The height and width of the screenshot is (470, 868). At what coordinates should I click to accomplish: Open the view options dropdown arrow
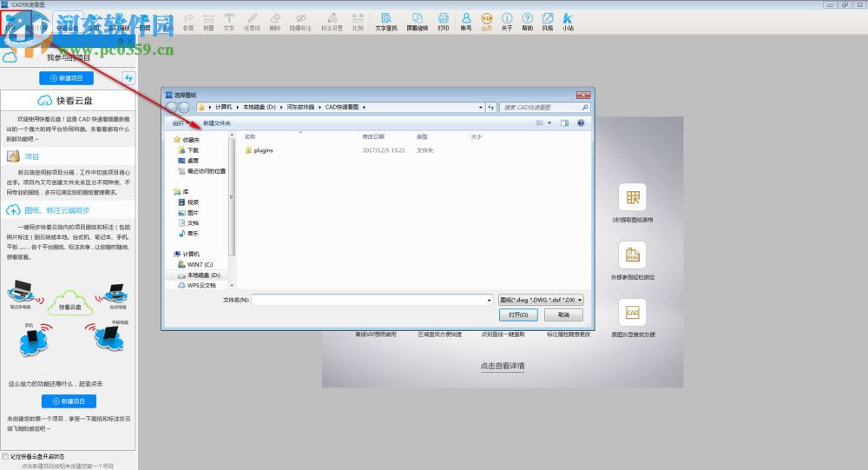click(x=549, y=123)
